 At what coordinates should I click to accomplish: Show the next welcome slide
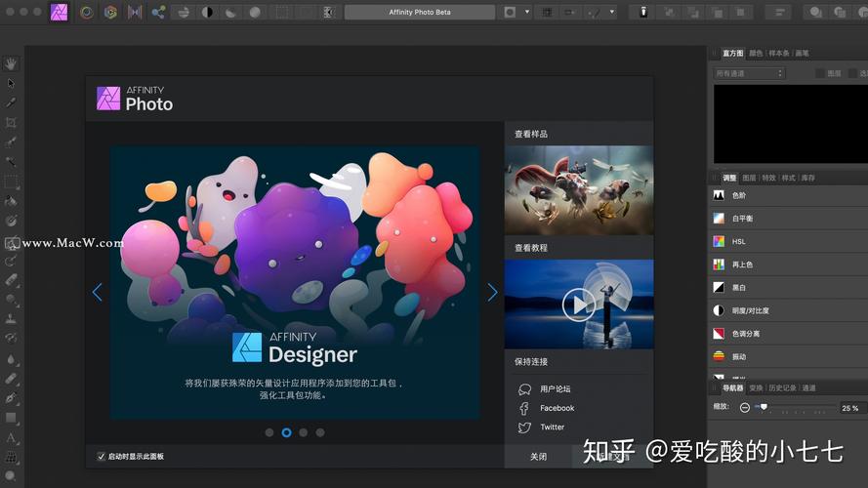pyautogui.click(x=492, y=292)
